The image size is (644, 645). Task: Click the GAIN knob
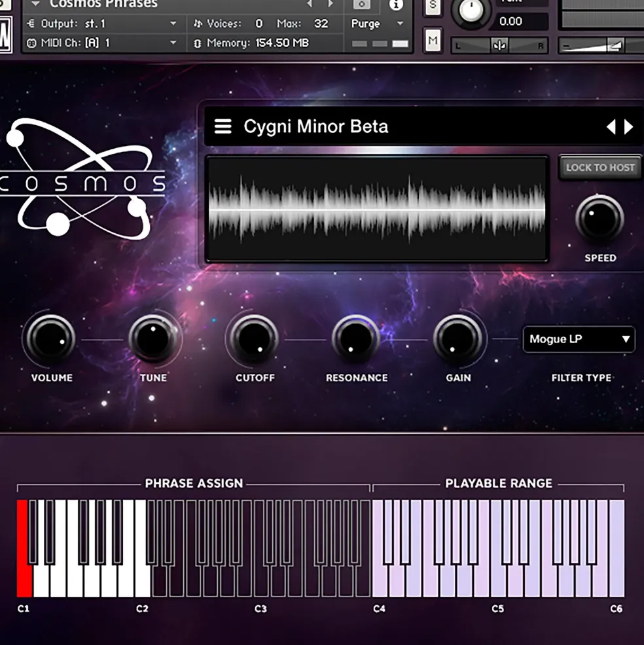click(x=457, y=339)
